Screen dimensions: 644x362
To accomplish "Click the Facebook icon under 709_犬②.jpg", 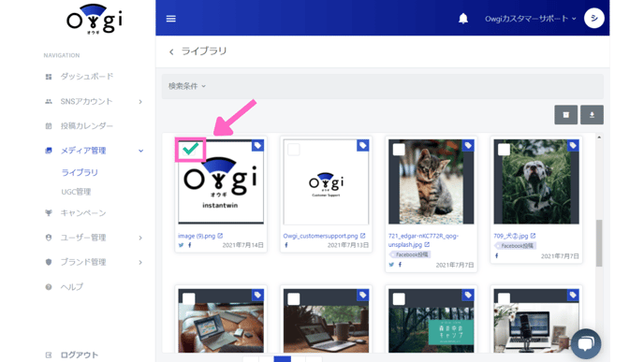I will pyautogui.click(x=496, y=255).
